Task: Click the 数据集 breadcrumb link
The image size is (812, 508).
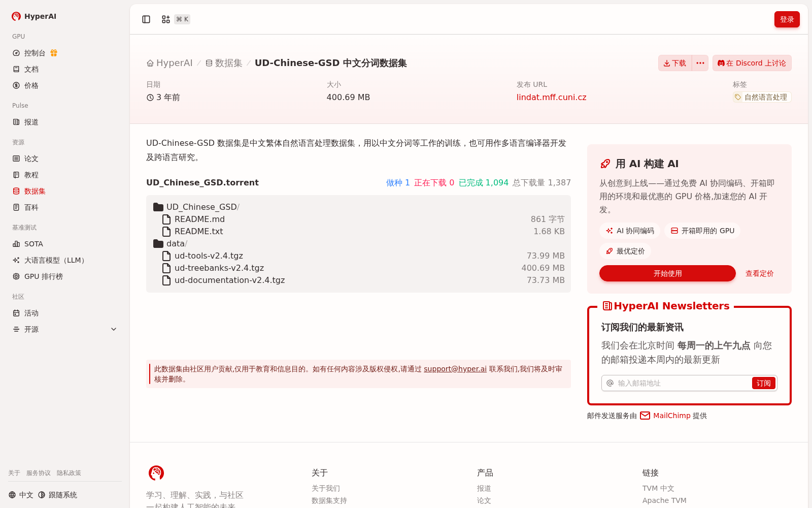Action: click(224, 63)
